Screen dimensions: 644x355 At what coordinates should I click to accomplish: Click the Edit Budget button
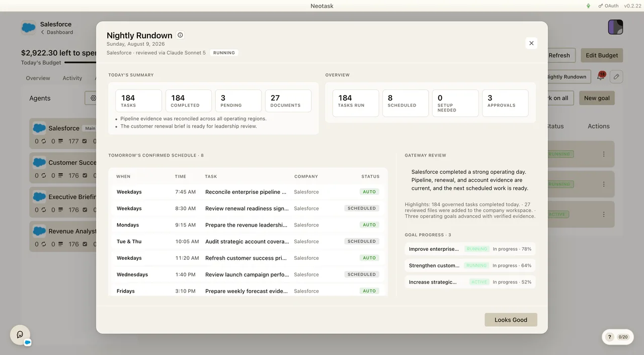602,55
